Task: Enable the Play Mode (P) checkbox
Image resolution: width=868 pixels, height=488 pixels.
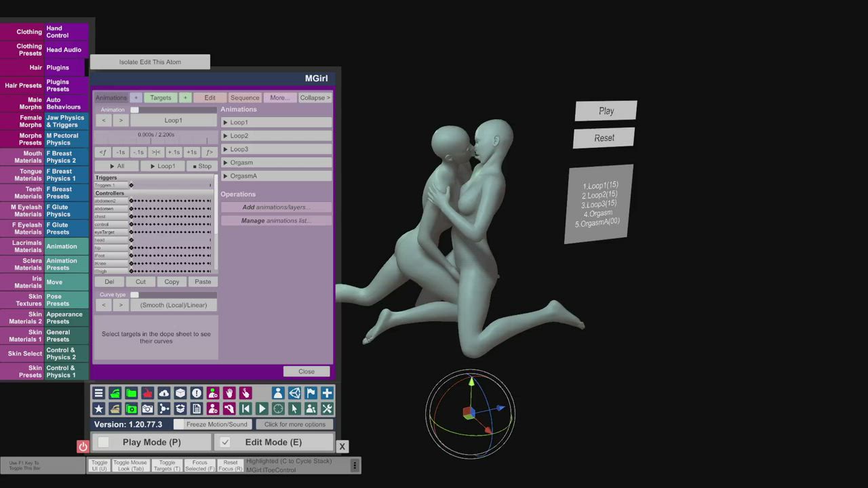Action: point(104,442)
